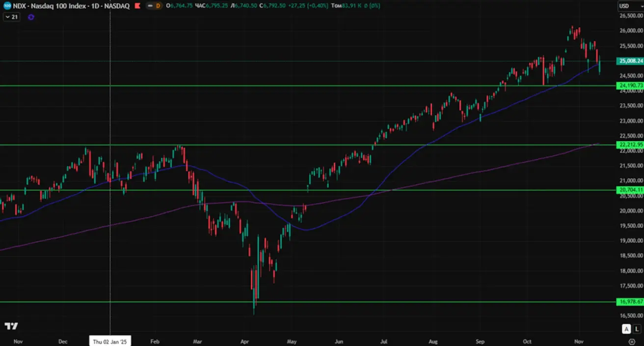
Task: Click the purple indicator icon under the title
Action: [31, 17]
